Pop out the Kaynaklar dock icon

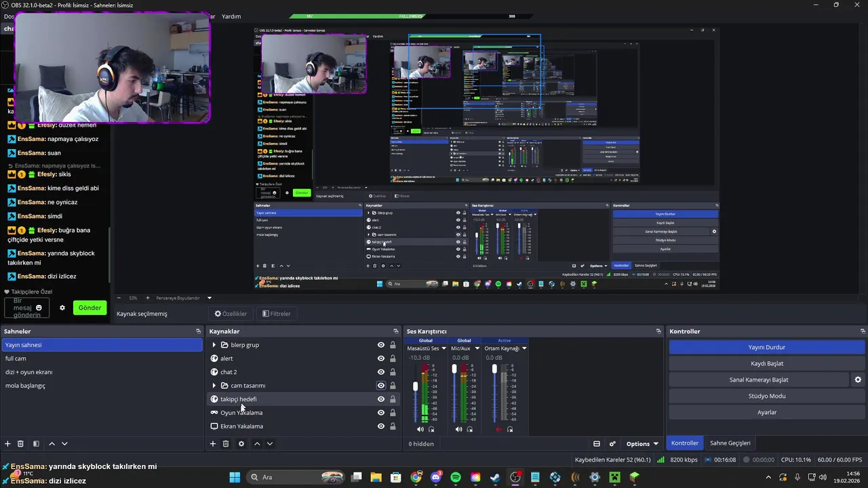[x=396, y=331]
